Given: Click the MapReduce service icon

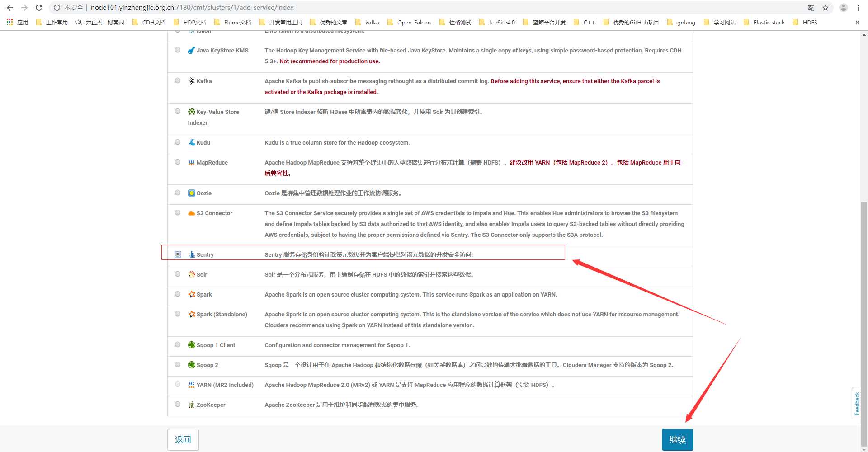Looking at the screenshot, I should click(x=192, y=162).
